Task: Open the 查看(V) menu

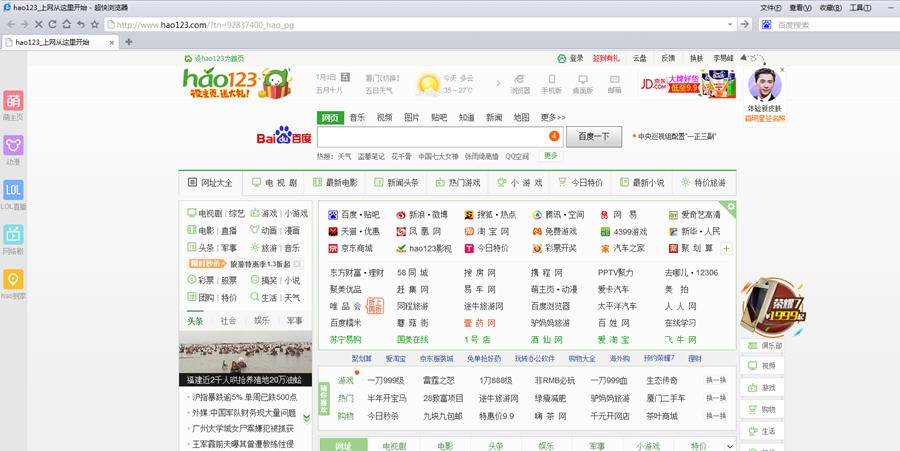Action: 800,7
